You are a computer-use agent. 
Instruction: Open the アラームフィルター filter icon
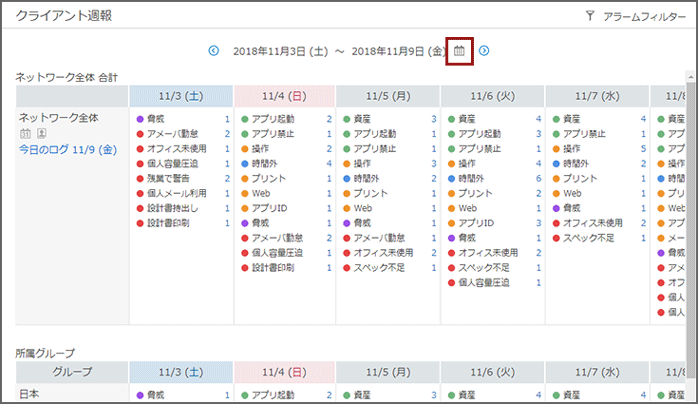tap(590, 16)
